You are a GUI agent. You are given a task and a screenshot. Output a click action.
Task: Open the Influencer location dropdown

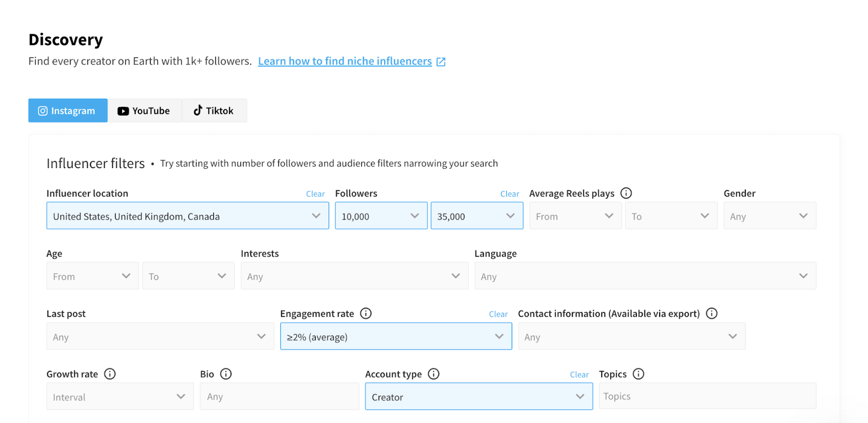point(188,216)
